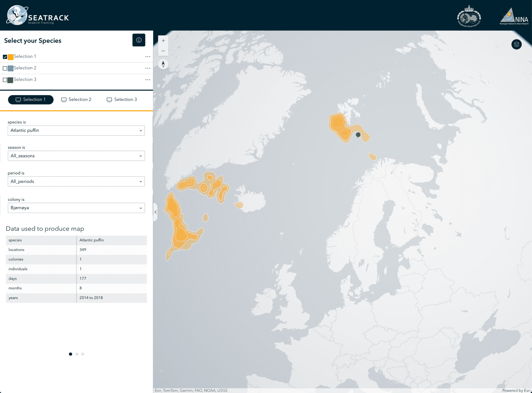Click the SEATRACK logo
Viewport: 532px width, 393px height.
(38, 16)
